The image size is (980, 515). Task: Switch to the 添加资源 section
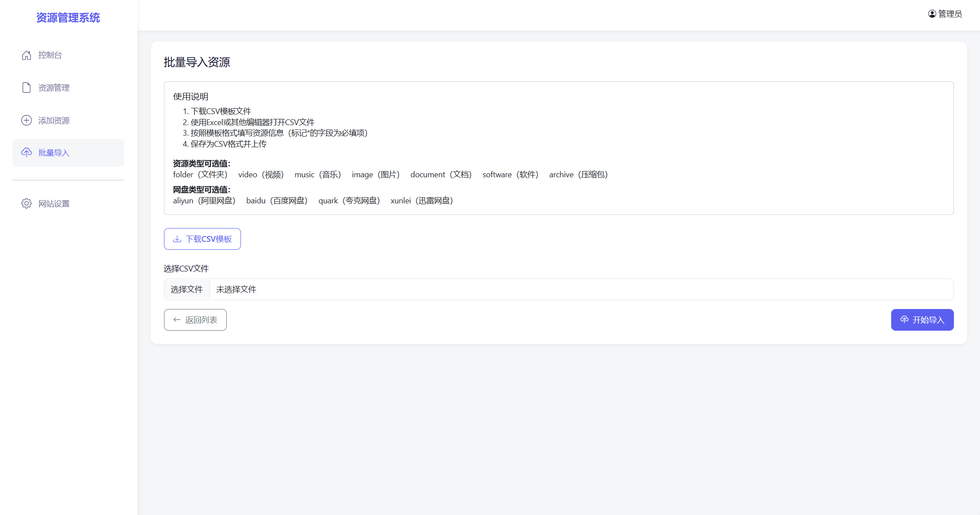53,120
